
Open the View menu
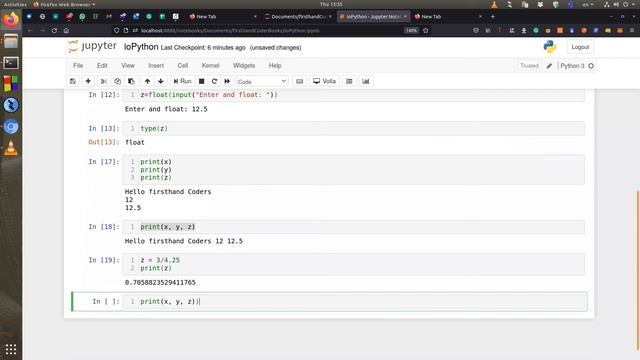pos(128,65)
